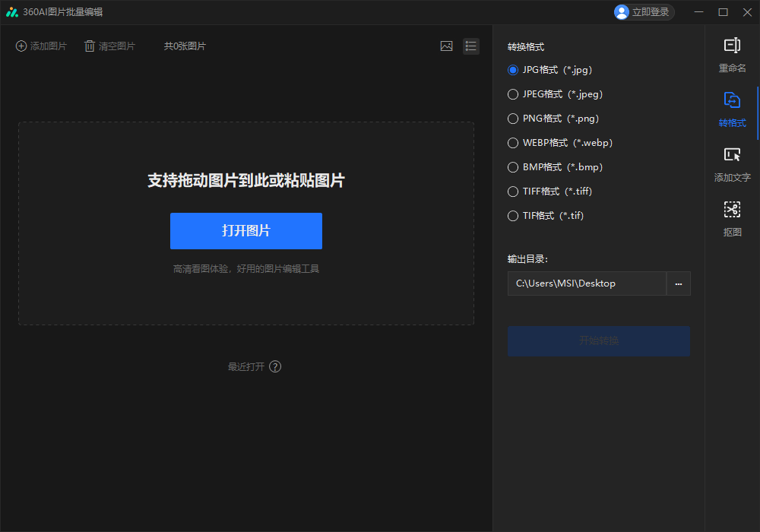Click the 添加图片 plus icon
Screen dimensions: 760x532
point(21,46)
